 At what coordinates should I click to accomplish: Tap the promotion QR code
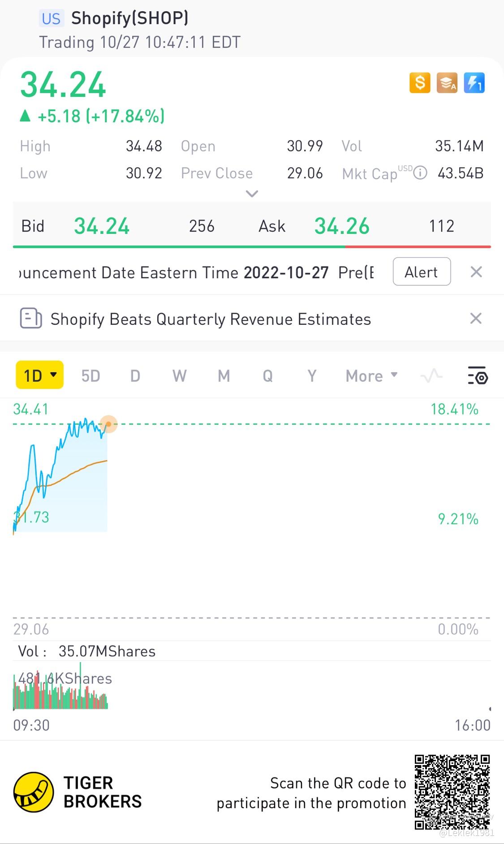click(x=452, y=792)
